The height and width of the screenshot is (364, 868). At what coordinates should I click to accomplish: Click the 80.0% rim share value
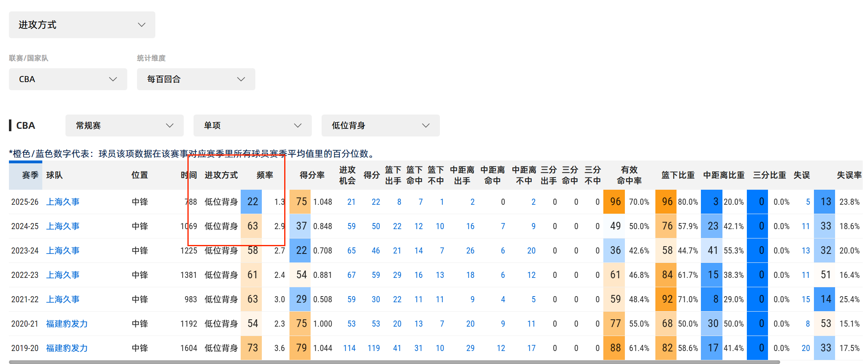688,202
